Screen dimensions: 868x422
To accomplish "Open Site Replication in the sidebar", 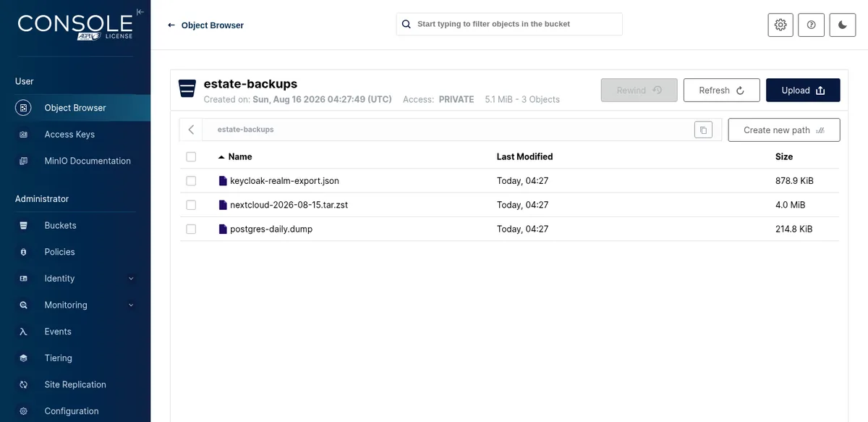I will [x=75, y=384].
